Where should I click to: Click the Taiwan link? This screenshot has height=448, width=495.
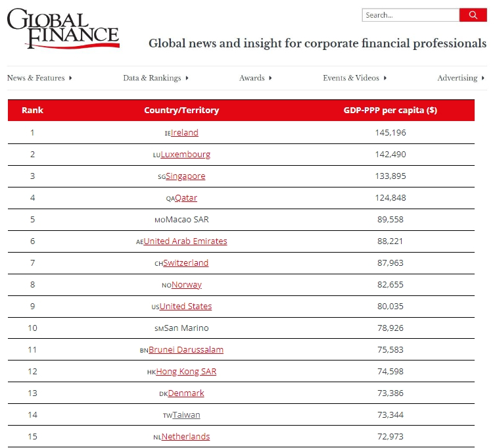click(x=186, y=415)
